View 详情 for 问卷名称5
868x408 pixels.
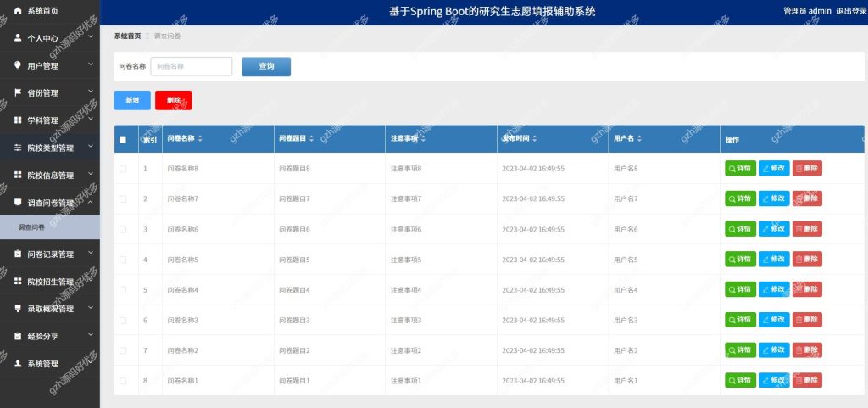pyautogui.click(x=740, y=259)
